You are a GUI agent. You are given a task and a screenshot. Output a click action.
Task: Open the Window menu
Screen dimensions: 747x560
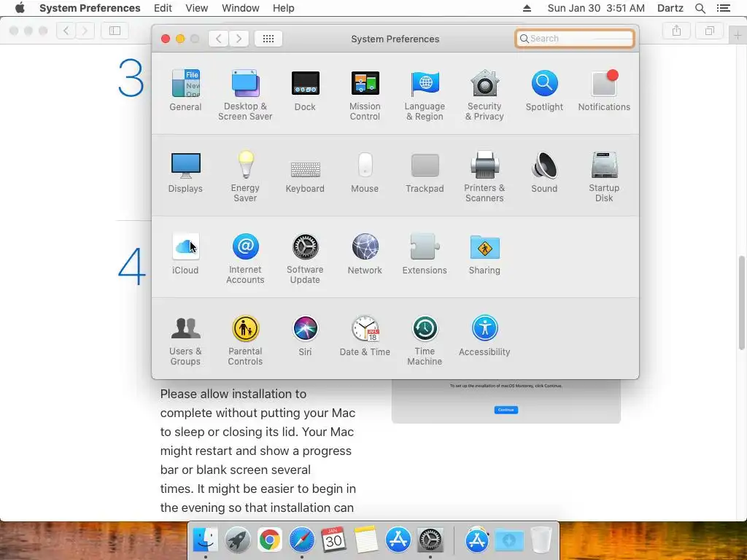(x=241, y=8)
